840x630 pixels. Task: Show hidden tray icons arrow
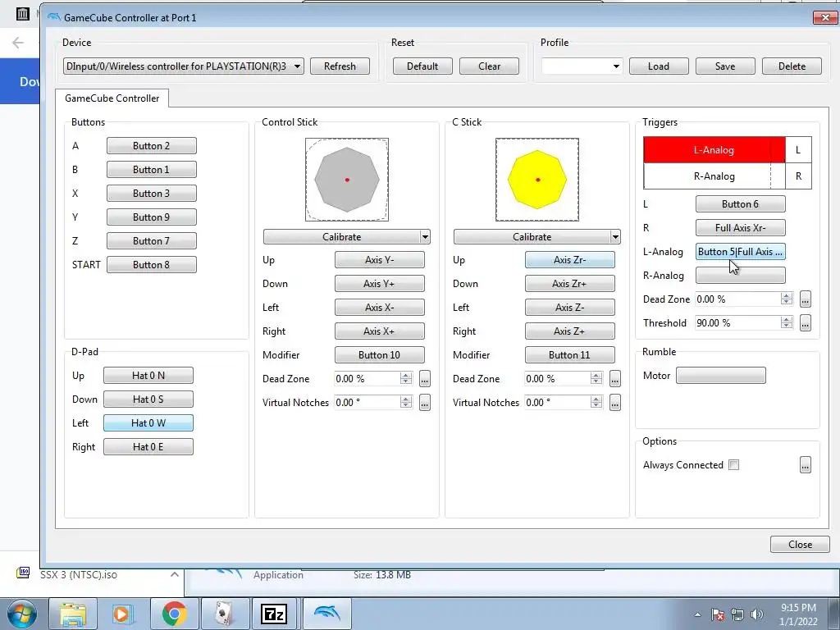click(697, 614)
